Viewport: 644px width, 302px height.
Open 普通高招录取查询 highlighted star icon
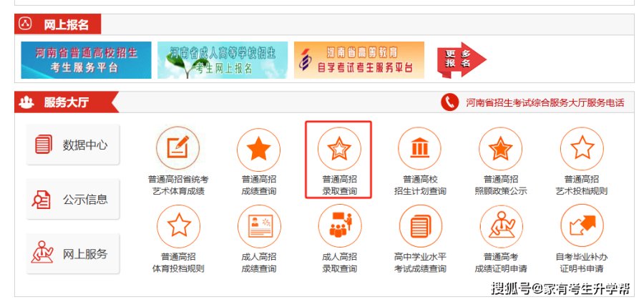(x=339, y=149)
